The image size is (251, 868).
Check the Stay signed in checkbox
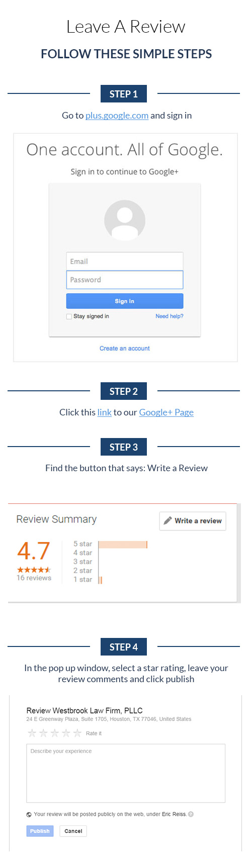pyautogui.click(x=69, y=316)
